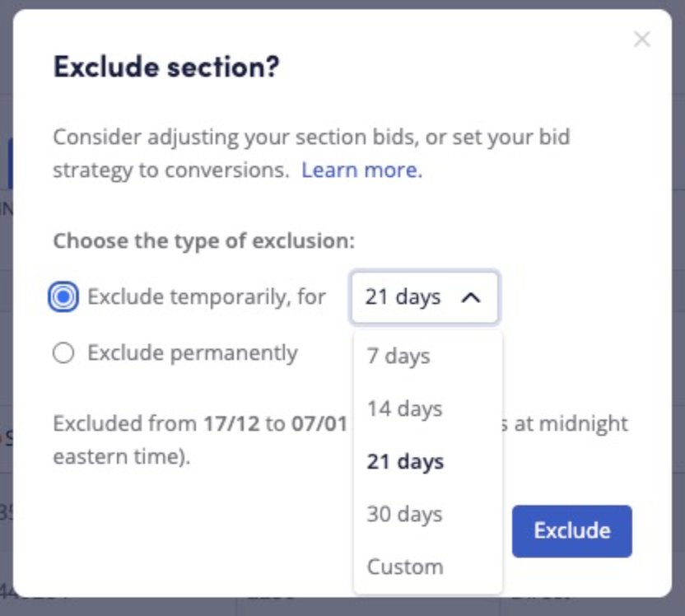Image resolution: width=685 pixels, height=616 pixels.
Task: Click the 21 days duration dropdown field
Action: (x=403, y=297)
